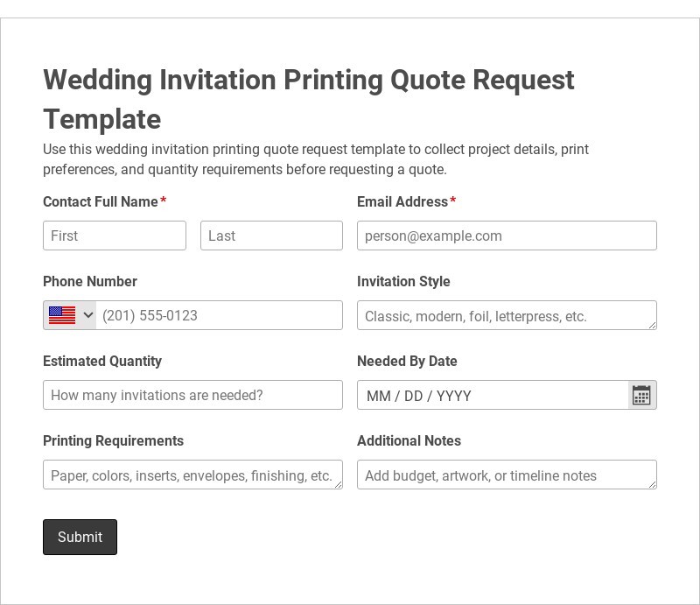Viewport: 700px width, 605px height.
Task: Click the 'Email Address' label
Action: (x=402, y=201)
